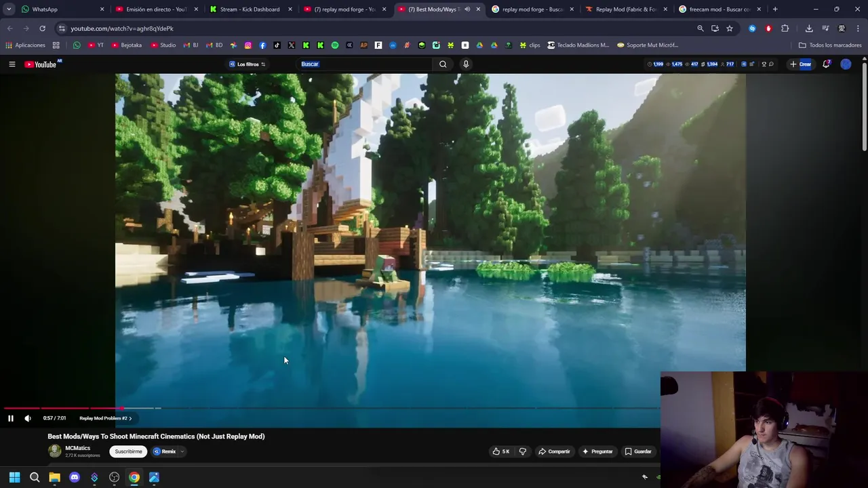Open the TikTok bookmark icon
The height and width of the screenshot is (488, 868).
click(277, 45)
